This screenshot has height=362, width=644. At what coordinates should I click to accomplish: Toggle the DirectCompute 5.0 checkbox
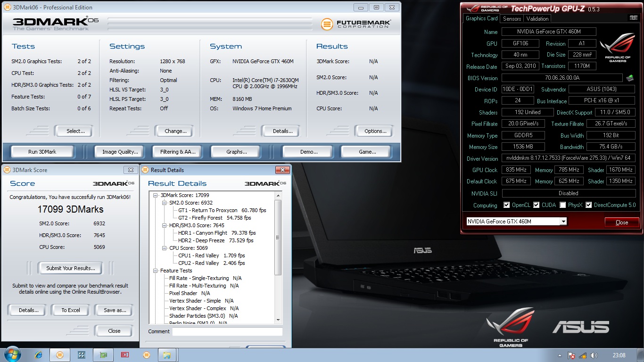click(x=588, y=205)
